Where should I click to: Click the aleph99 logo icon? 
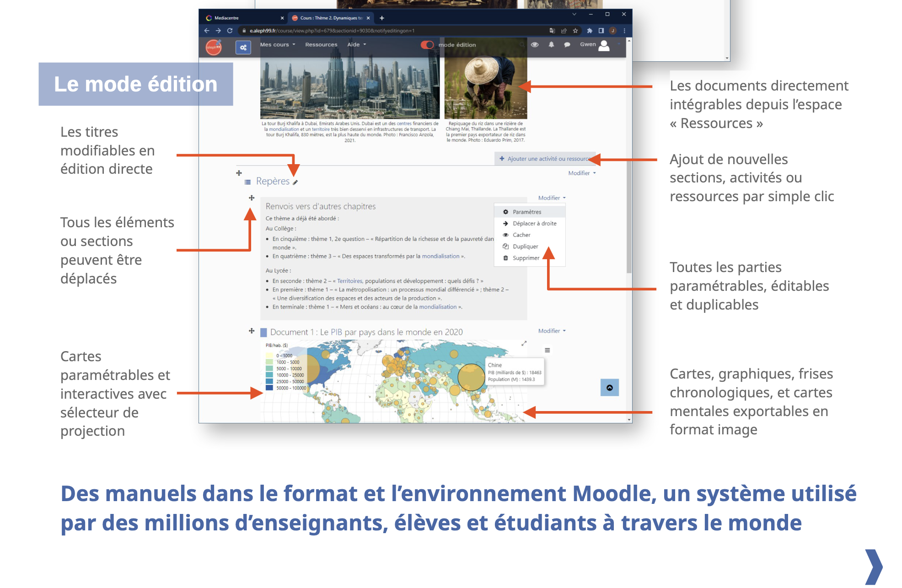tap(214, 47)
